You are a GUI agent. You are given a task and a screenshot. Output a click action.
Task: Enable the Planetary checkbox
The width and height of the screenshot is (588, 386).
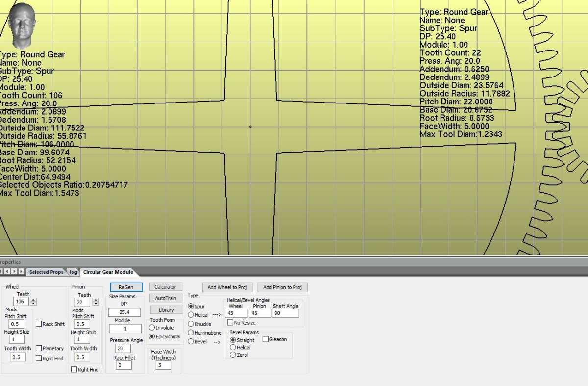pyautogui.click(x=39, y=348)
